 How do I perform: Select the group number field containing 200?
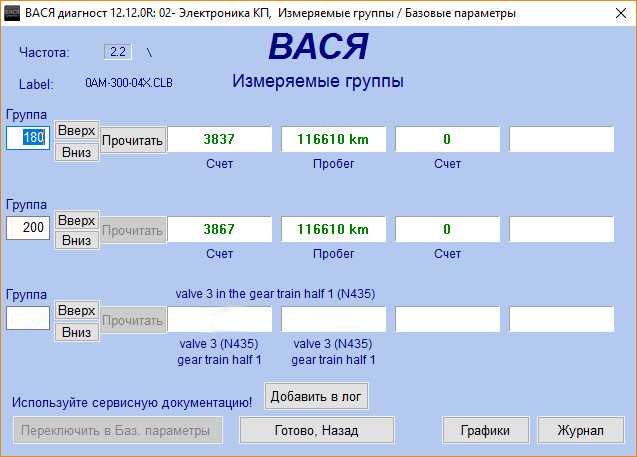(x=28, y=228)
